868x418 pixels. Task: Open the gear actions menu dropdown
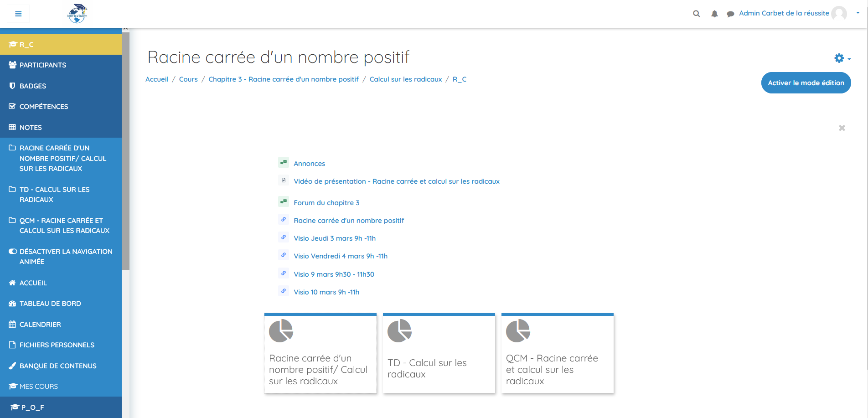[842, 58]
